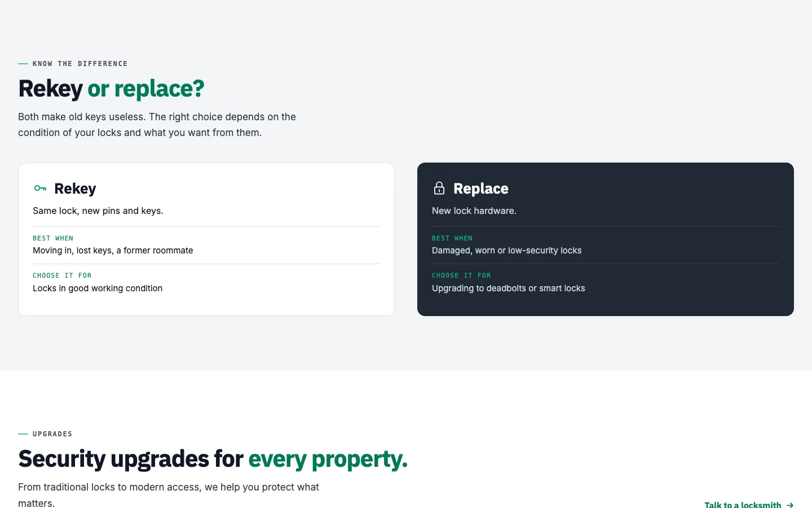Click the padlock icon beside Replace

point(439,188)
